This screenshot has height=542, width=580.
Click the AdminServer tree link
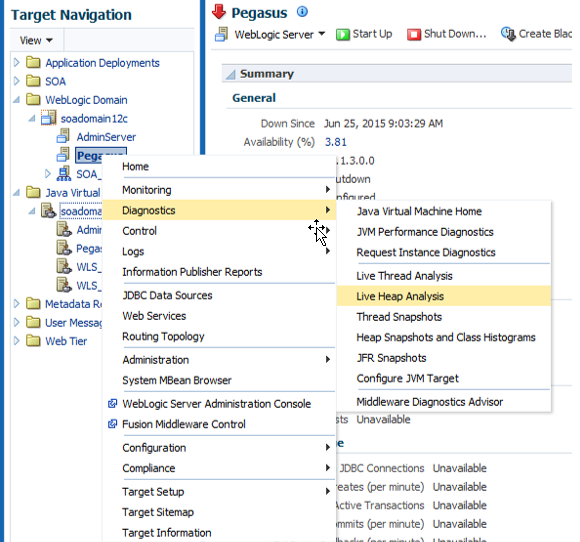tap(106, 137)
